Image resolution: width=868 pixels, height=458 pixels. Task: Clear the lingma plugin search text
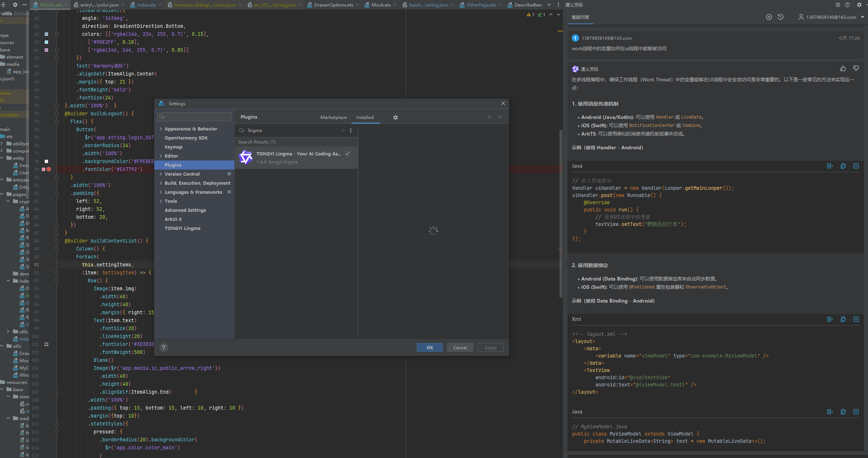[343, 130]
